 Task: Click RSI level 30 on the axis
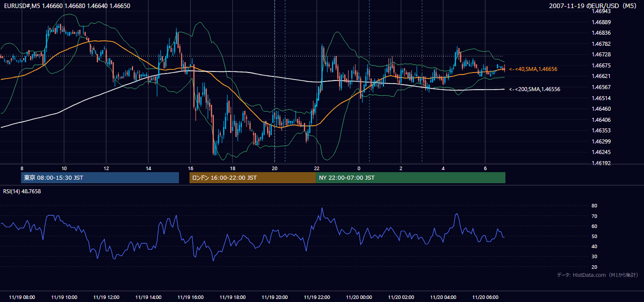(594, 257)
